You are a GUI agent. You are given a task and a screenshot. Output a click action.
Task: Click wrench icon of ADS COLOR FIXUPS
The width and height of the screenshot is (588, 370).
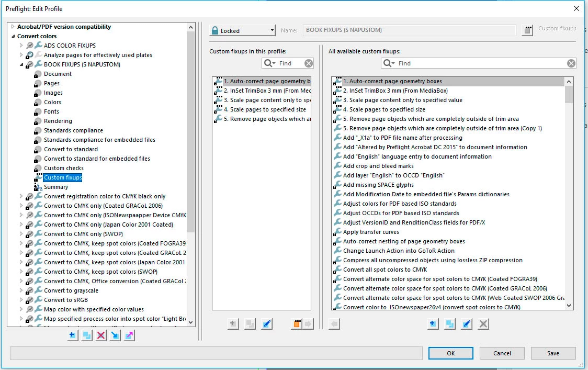(x=38, y=46)
